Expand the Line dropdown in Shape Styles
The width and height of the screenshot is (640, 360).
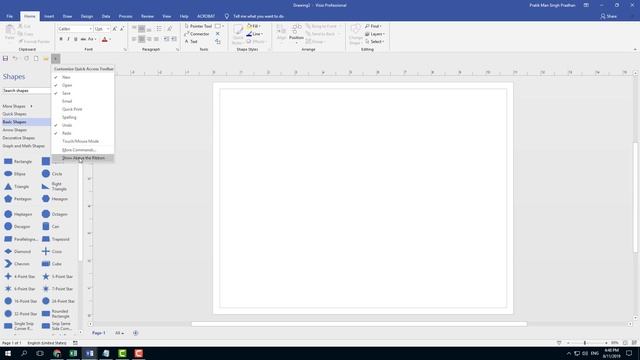(255, 34)
